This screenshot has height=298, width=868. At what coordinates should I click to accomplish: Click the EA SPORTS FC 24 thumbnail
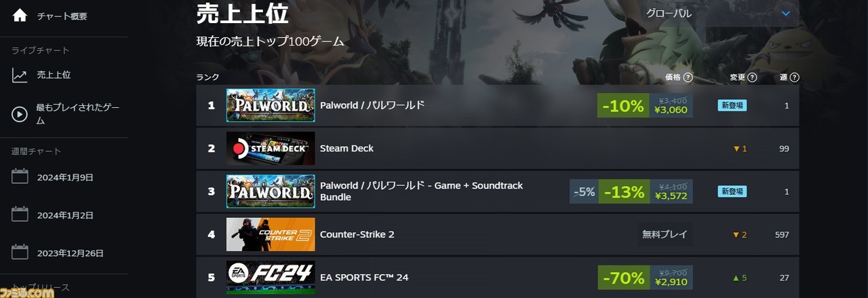click(x=271, y=278)
